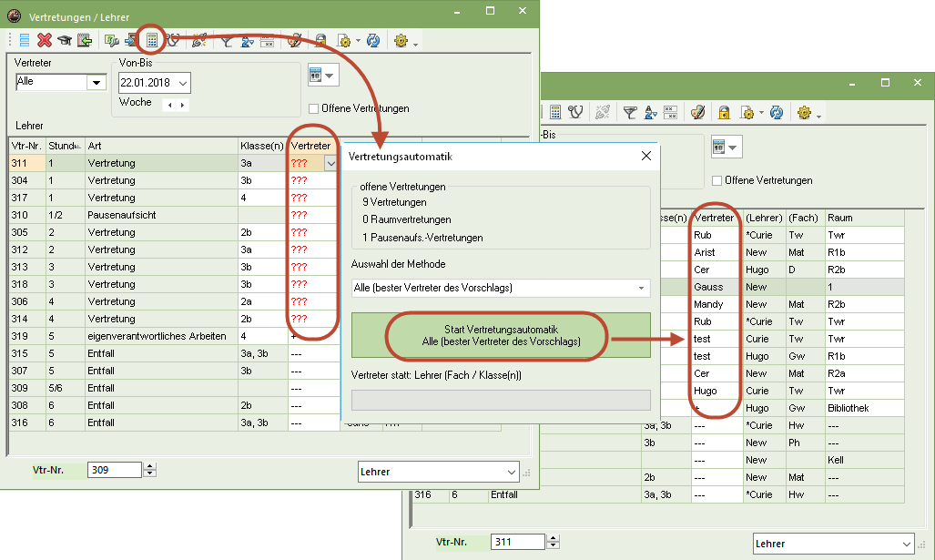Click the A-Z sort icon in front window

click(247, 41)
